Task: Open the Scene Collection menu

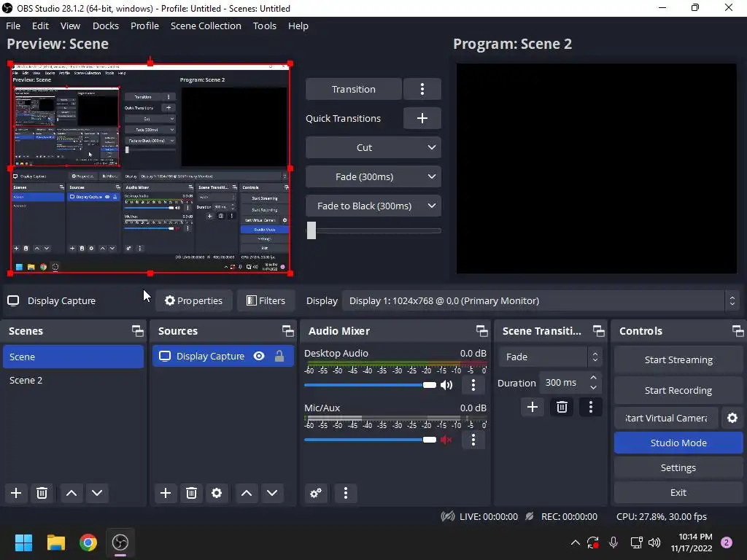Action: point(206,26)
